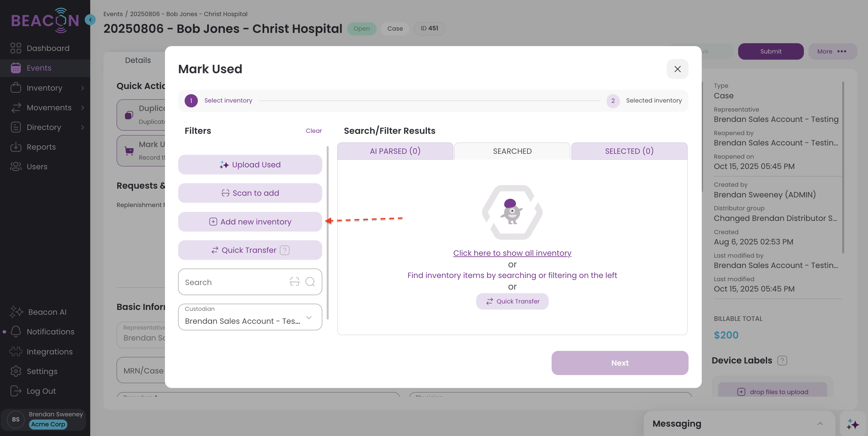Expand the Custodian dropdown
868x436 pixels.
[309, 317]
